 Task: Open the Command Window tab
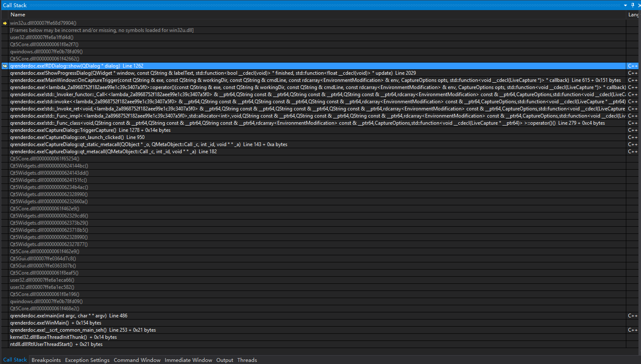pyautogui.click(x=137, y=360)
